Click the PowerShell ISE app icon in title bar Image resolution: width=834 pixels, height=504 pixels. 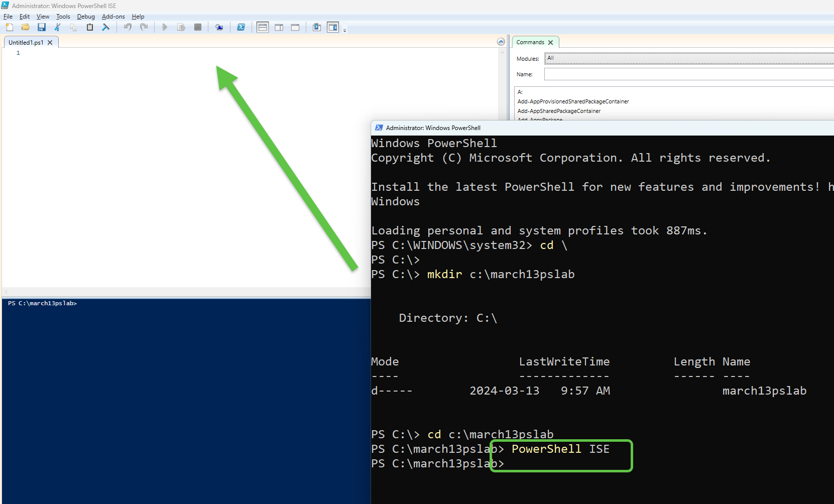coord(5,6)
